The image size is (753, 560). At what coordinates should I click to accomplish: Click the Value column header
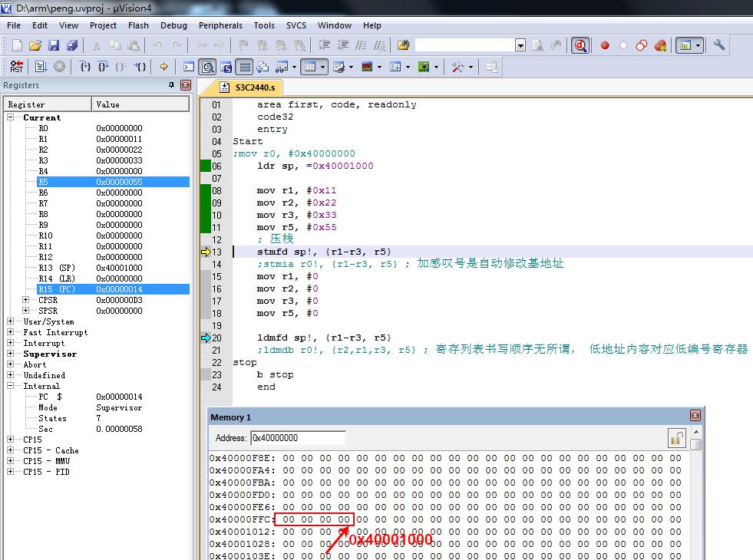140,104
